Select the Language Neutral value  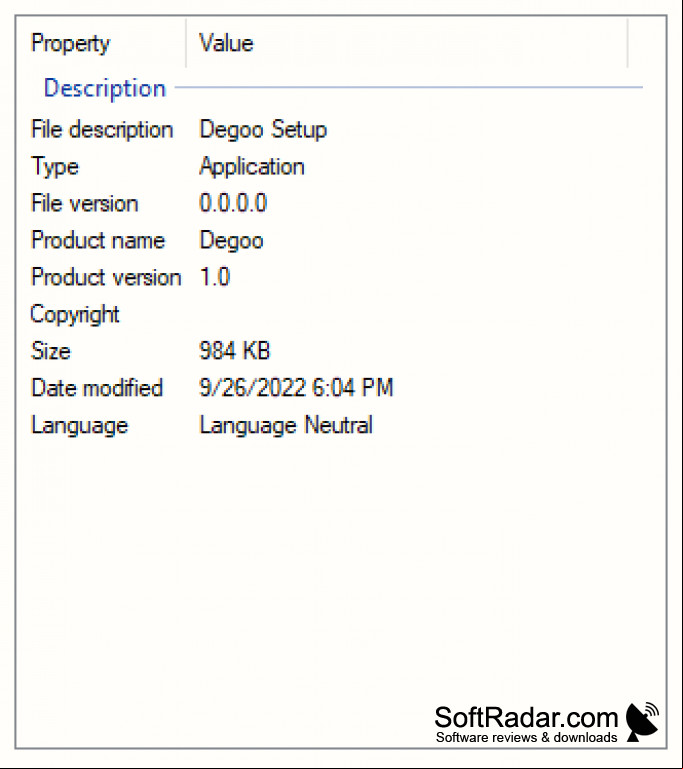(x=286, y=425)
